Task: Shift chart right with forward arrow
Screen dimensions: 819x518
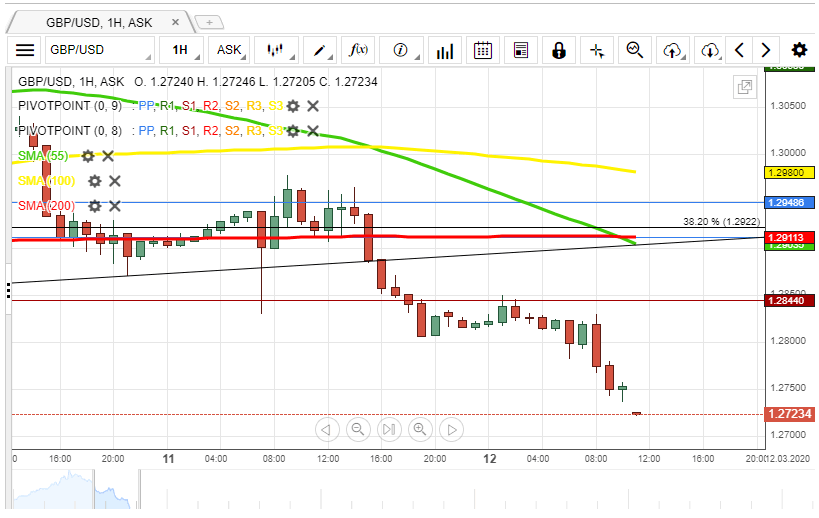Action: [451, 430]
